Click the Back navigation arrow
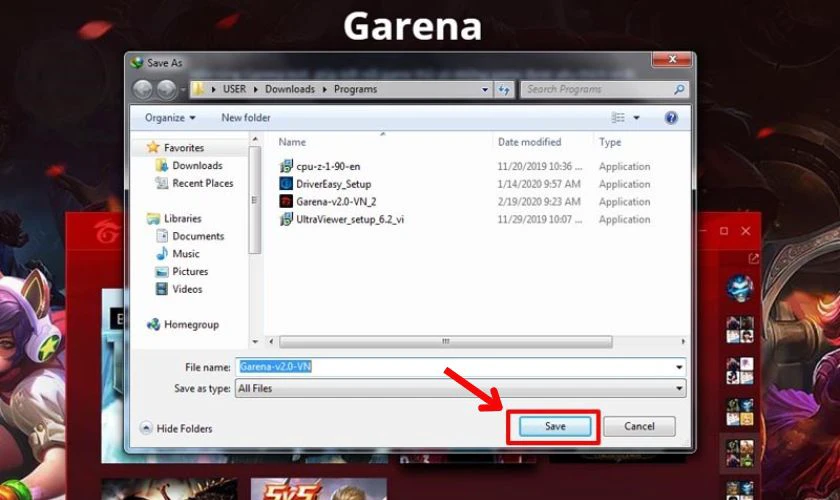Screen dimensions: 840x500 coord(142,89)
